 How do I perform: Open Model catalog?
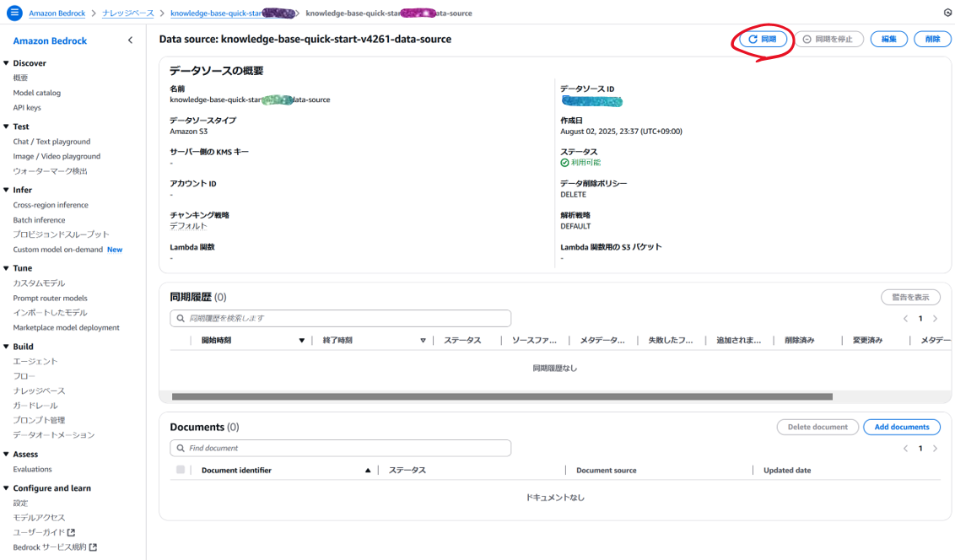pos(37,93)
